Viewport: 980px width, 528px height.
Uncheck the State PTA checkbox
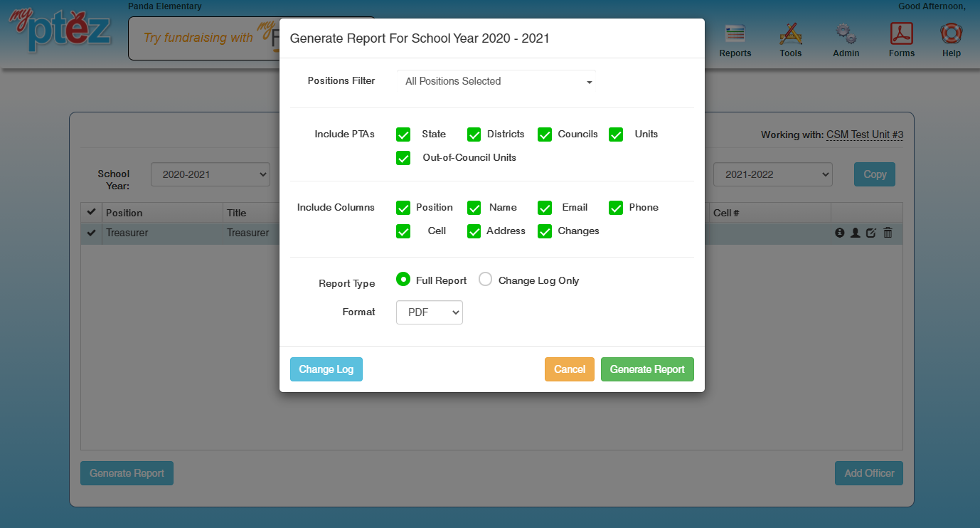pos(403,134)
